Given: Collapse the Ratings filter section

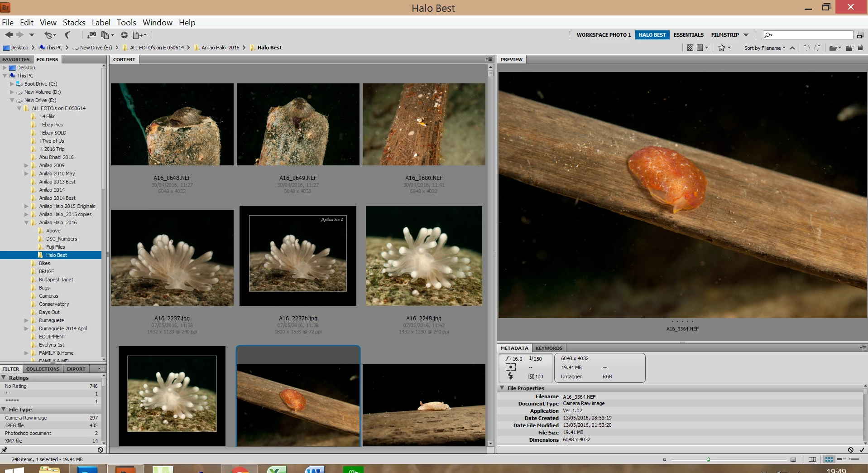Looking at the screenshot, I should [x=4, y=377].
